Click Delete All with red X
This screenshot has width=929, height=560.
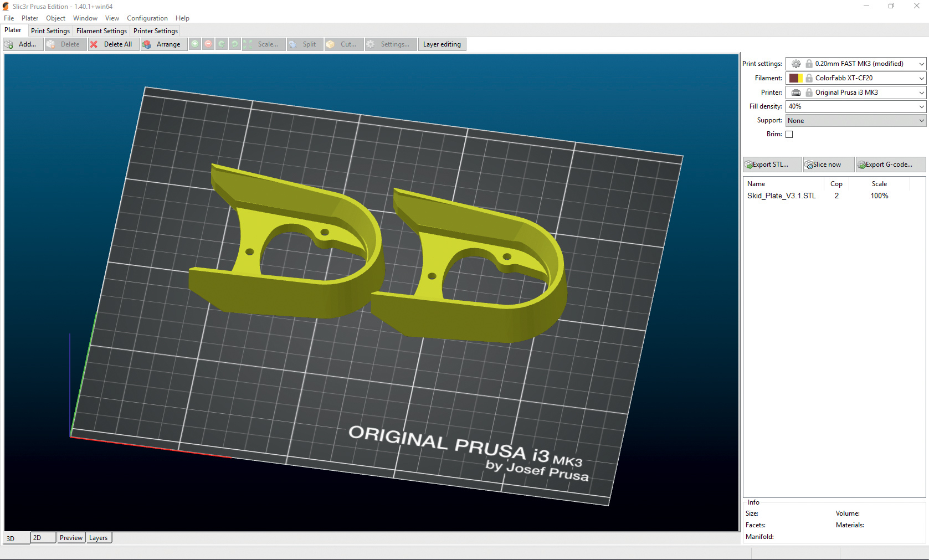[x=113, y=44]
